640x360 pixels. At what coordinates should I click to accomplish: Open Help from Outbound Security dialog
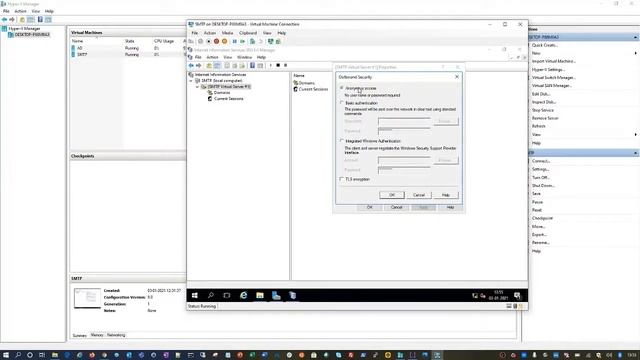pyautogui.click(x=446, y=195)
